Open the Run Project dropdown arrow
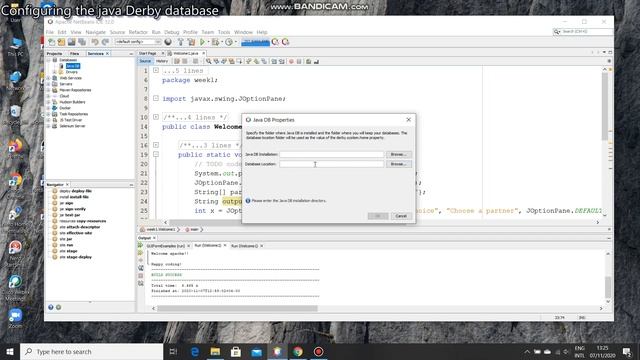This screenshot has width=640, height=360. click(x=208, y=42)
